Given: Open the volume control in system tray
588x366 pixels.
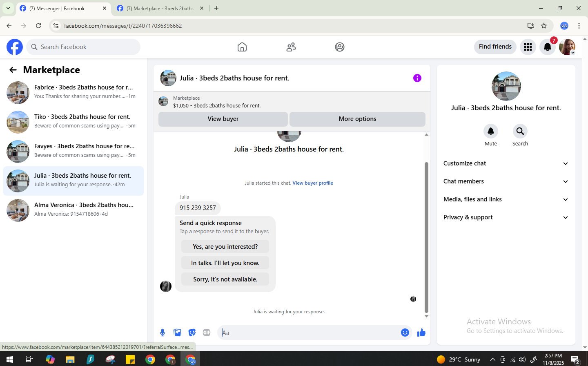Looking at the screenshot, I should click(522, 359).
